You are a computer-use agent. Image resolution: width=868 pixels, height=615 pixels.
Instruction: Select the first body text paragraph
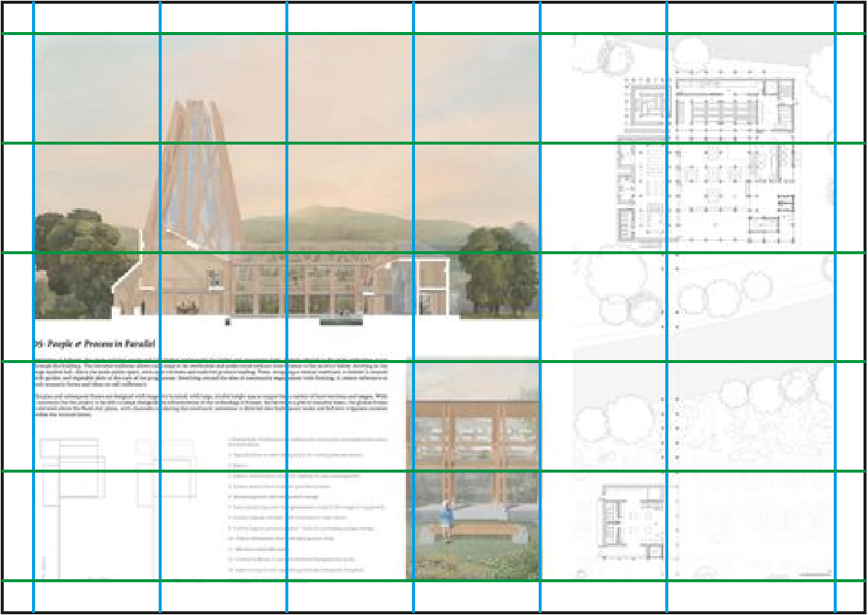pyautogui.click(x=212, y=374)
